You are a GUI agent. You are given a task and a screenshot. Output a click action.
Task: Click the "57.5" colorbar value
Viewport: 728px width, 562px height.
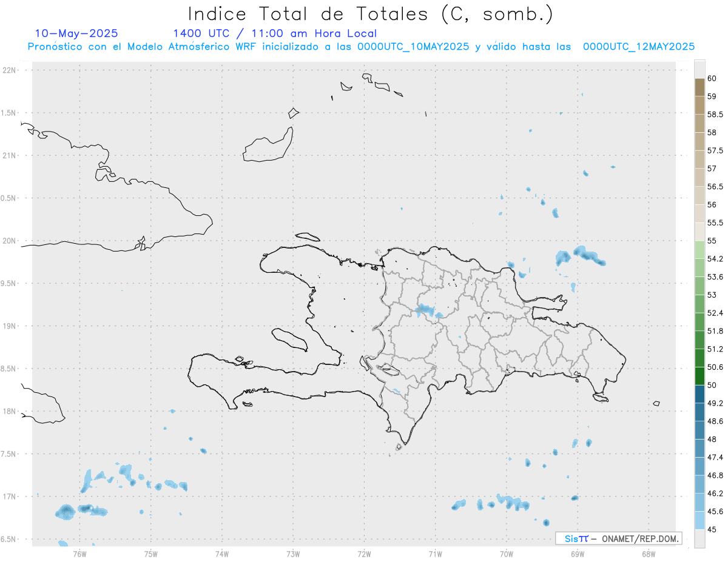715,150
